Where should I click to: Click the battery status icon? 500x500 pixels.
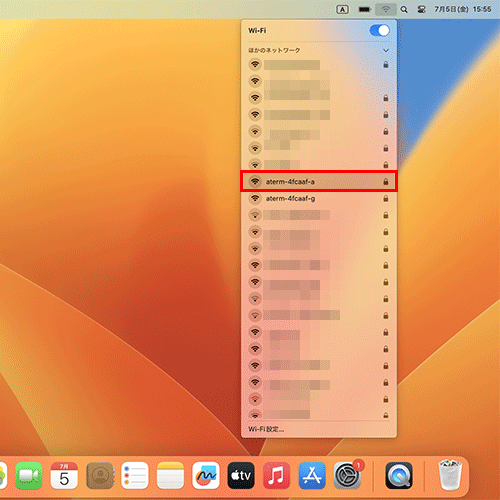pyautogui.click(x=365, y=10)
